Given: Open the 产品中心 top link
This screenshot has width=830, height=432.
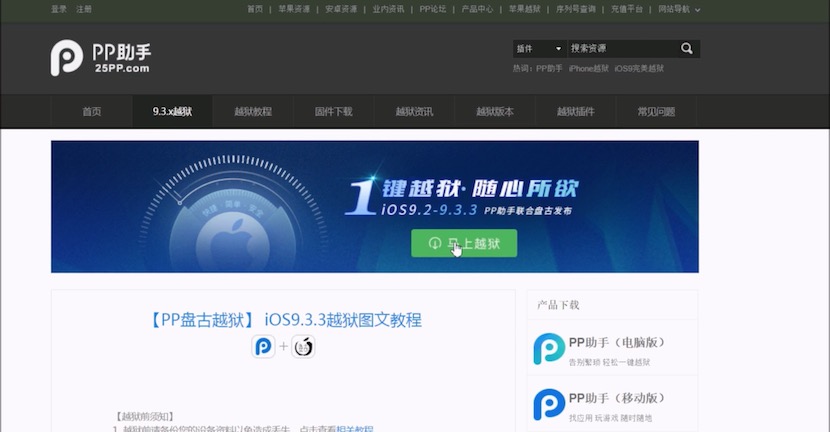Looking at the screenshot, I should click(x=477, y=9).
